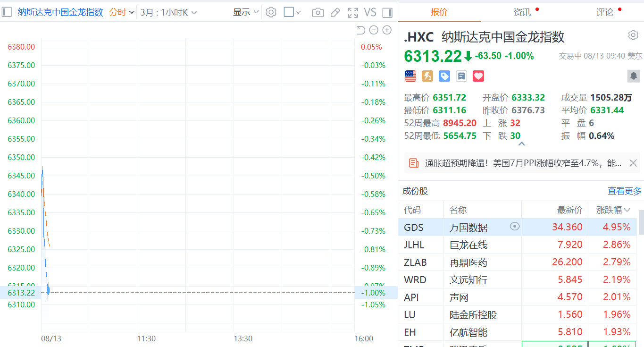Screen dimensions: 644x347
Task: Dismiss the news banner with X
Action: pos(633,163)
